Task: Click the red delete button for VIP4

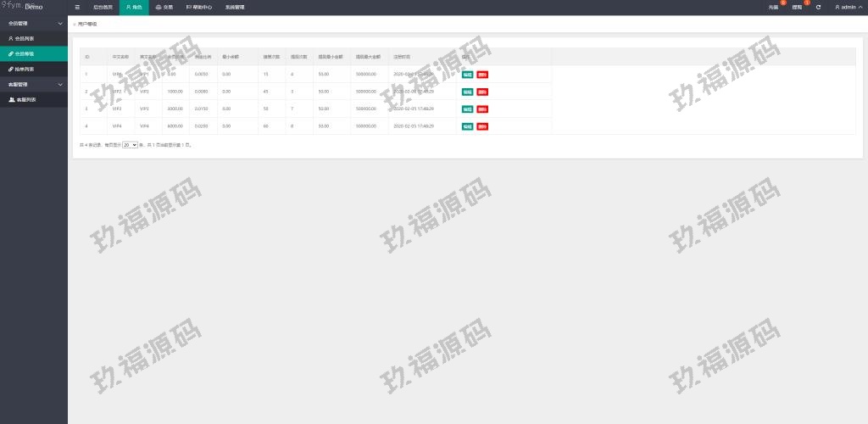Action: click(482, 126)
